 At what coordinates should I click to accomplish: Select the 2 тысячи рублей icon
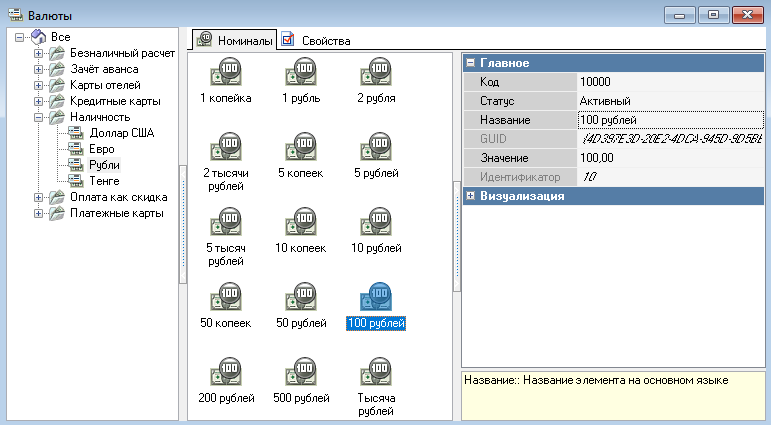coord(225,148)
